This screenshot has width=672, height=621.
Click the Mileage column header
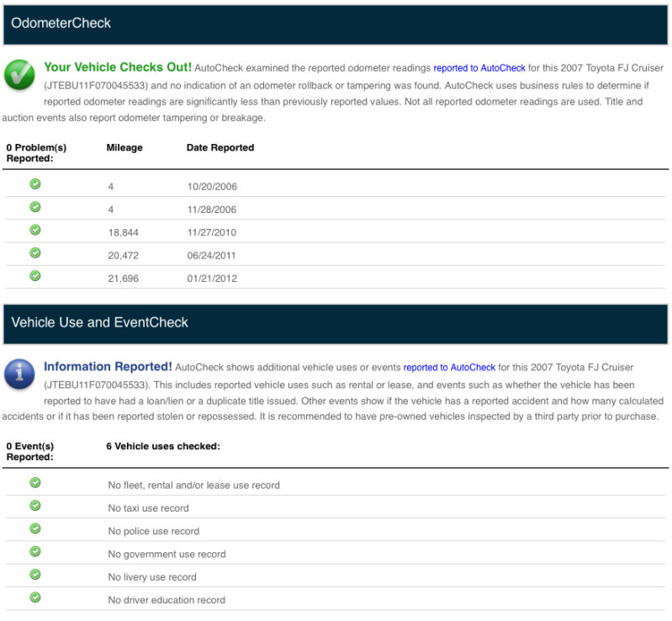(x=124, y=147)
